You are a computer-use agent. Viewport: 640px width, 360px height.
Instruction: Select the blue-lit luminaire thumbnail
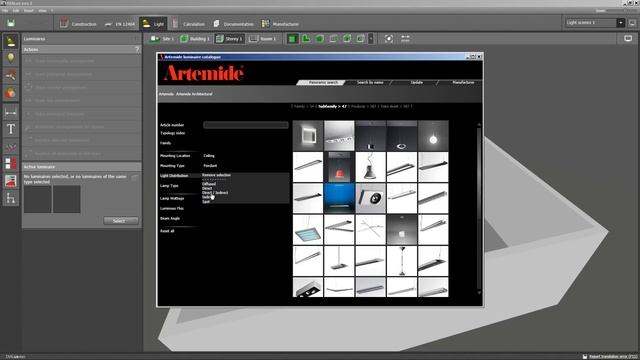click(x=339, y=198)
